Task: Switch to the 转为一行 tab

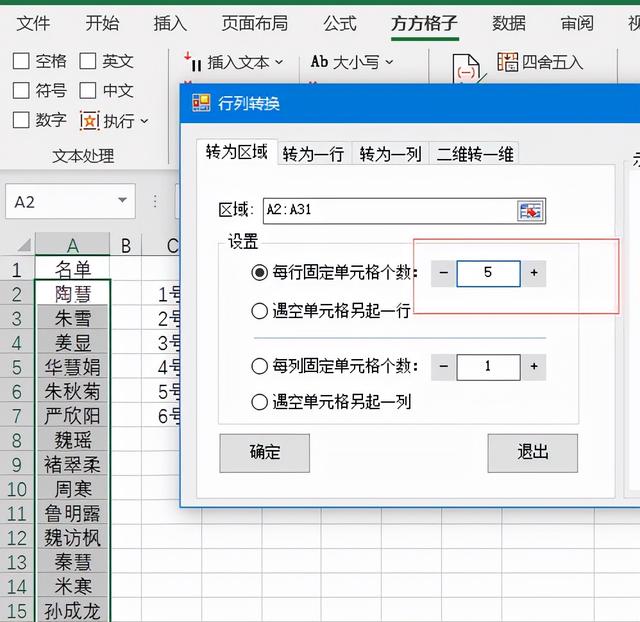Action: (313, 153)
